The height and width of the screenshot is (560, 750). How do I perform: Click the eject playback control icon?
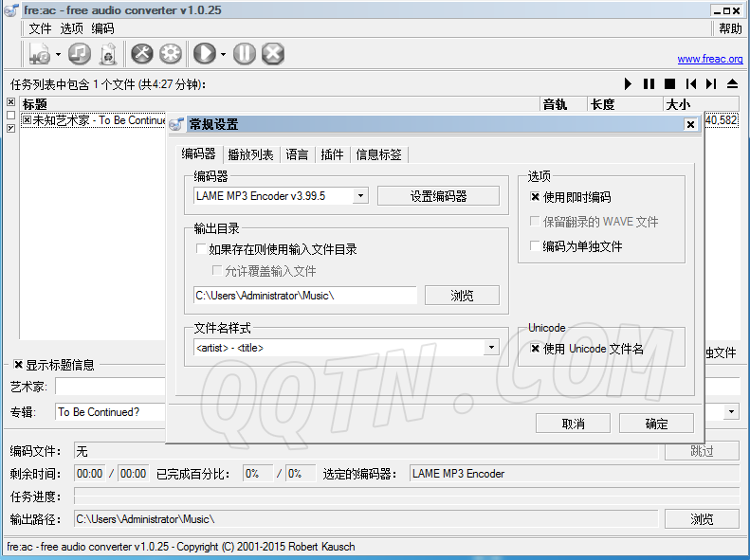tap(732, 84)
